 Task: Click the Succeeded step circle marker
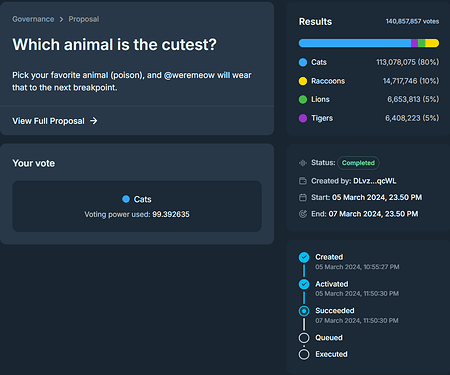pos(304,311)
